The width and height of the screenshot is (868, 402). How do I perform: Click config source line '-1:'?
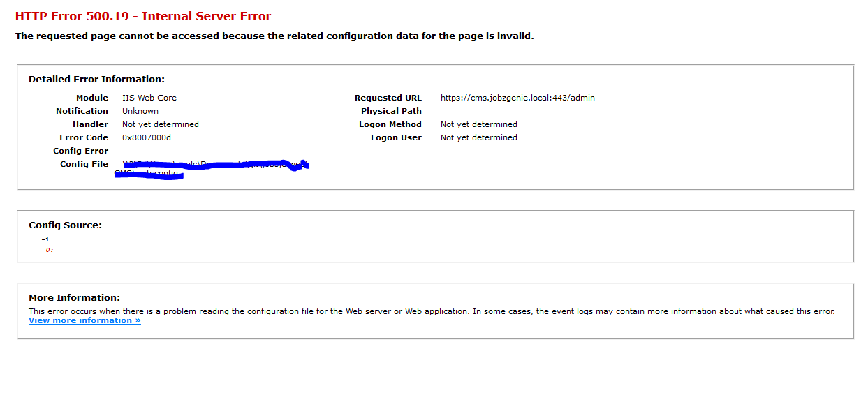tap(47, 240)
